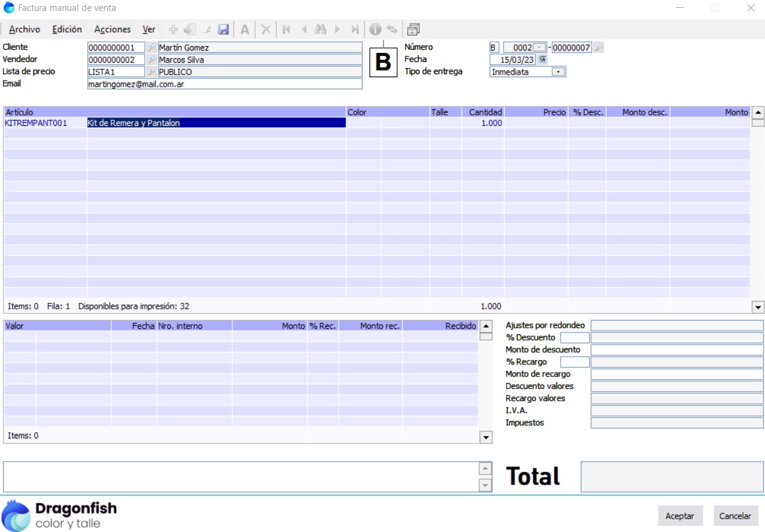Image resolution: width=765 pixels, height=532 pixels.
Task: Click the binoculars search icon in toolbar
Action: point(320,29)
